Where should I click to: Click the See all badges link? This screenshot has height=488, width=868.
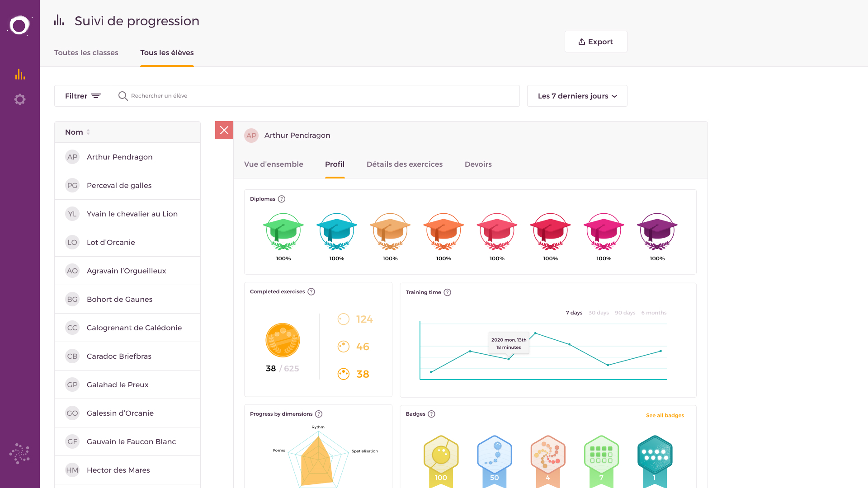(665, 415)
